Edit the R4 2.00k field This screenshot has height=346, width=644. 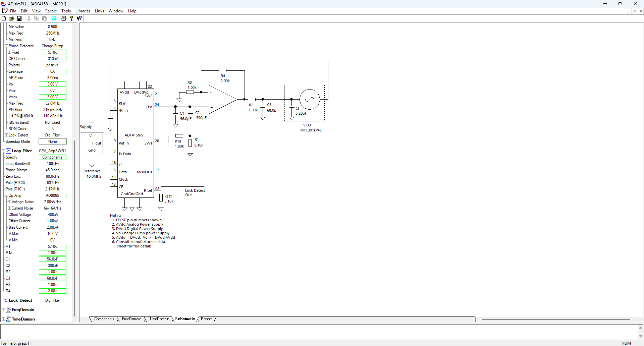53,291
